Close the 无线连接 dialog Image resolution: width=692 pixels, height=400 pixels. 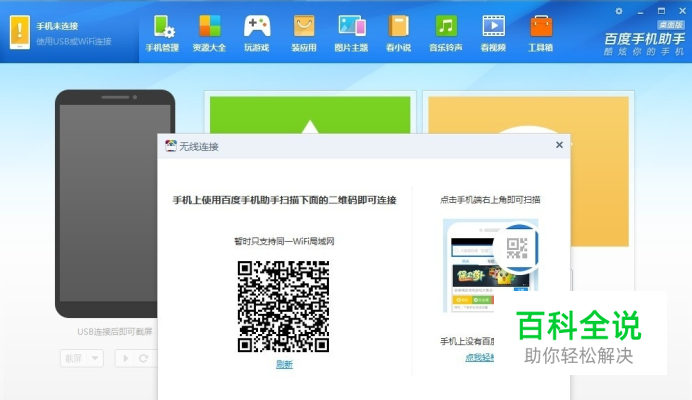[x=559, y=145]
